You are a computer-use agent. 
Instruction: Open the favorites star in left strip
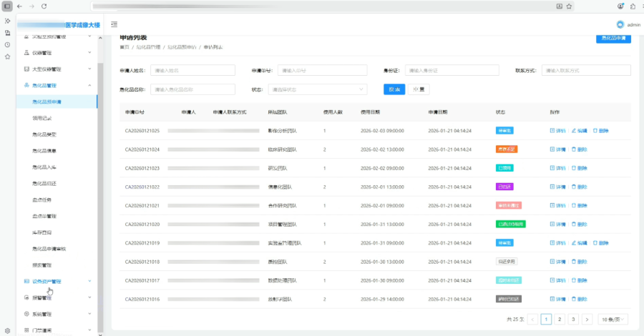[7, 56]
